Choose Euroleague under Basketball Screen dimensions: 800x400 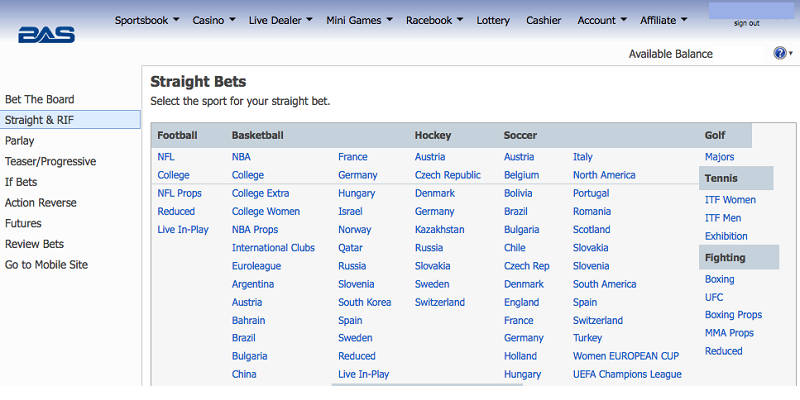[256, 266]
